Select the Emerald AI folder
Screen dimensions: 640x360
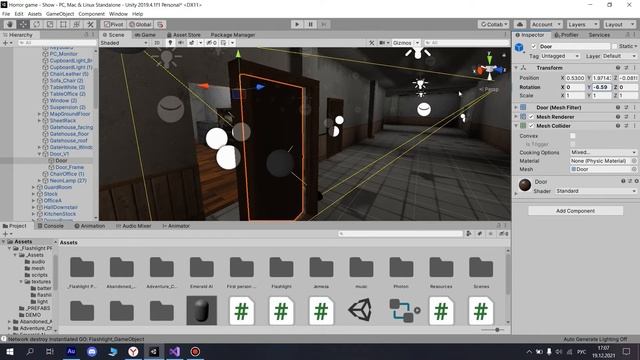202,272
